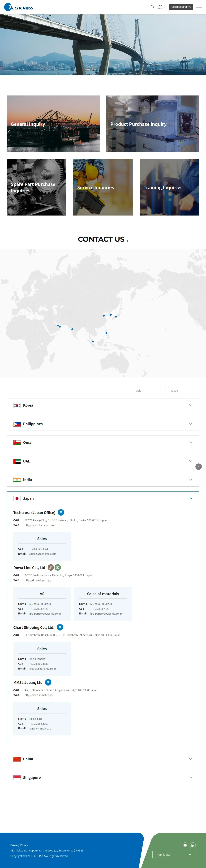Screen dimensions: 206x868
Task: Open the hamburger menu icon
Action: (199, 7)
